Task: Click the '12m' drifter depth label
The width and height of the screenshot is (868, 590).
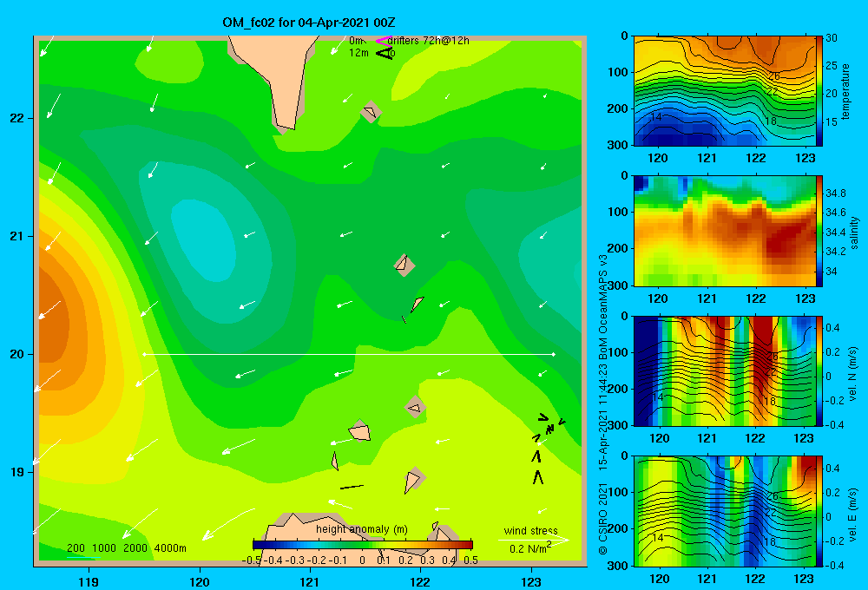Action: pyautogui.click(x=358, y=53)
